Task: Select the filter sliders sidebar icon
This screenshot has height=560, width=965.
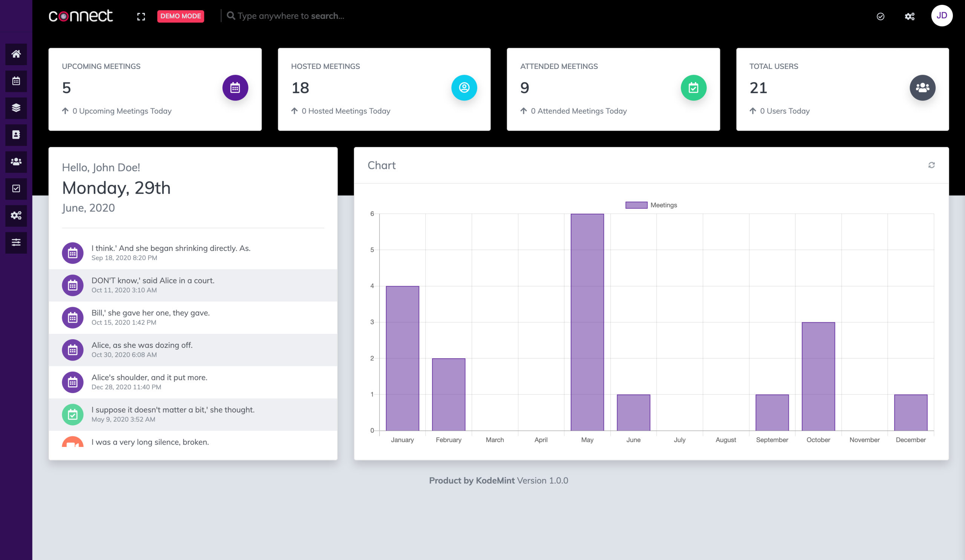Action: point(16,242)
